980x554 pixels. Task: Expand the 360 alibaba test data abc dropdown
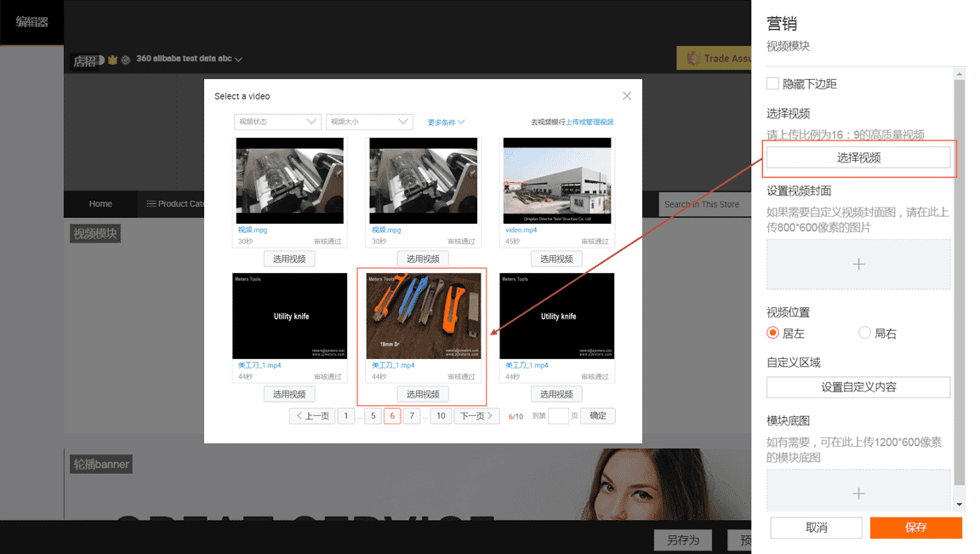coord(239,60)
